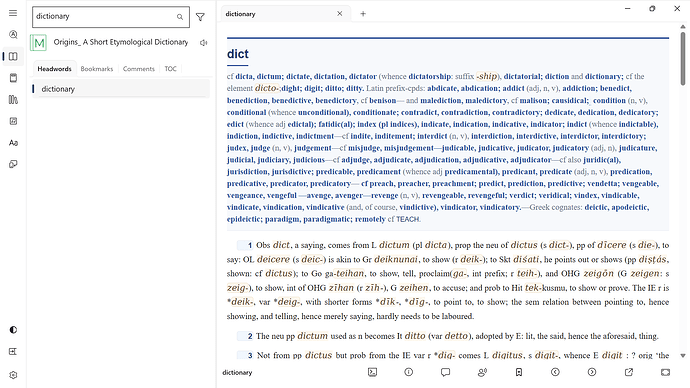Follow the 'contradict' cross-reference link
The height and width of the screenshot is (388, 690).
tap(419, 112)
